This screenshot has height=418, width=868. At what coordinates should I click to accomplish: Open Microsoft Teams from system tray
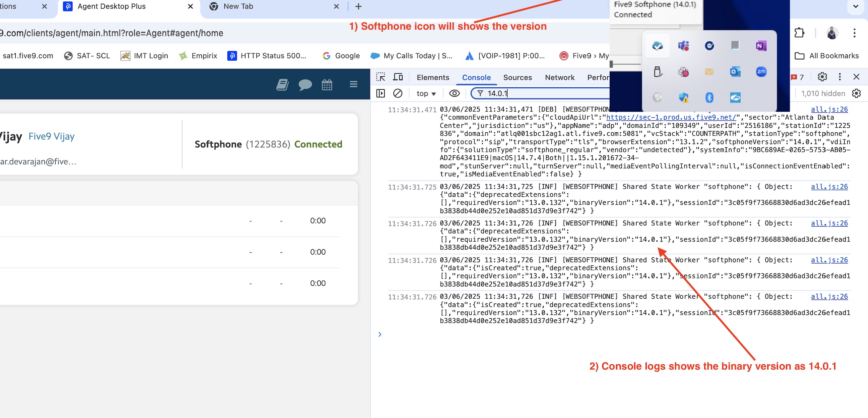(684, 46)
